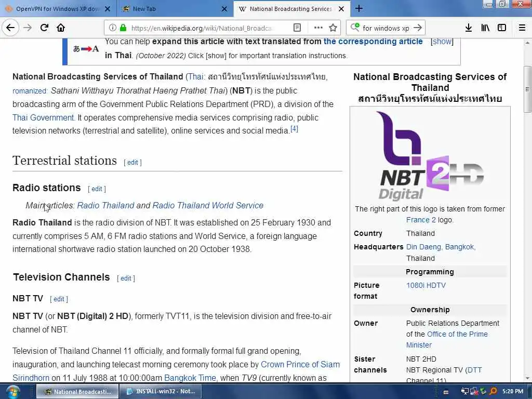532x399 pixels.
Task: Click the search engine magnifier icon
Action: point(355,27)
